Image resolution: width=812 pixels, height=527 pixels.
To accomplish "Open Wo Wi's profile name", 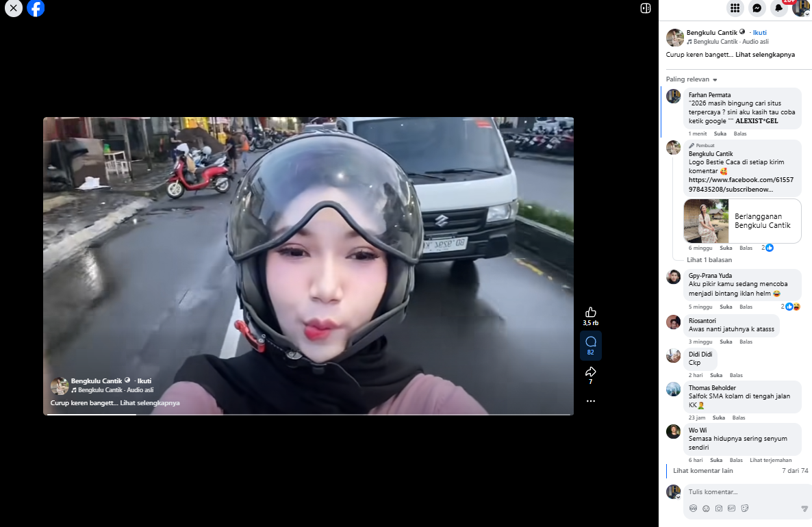I will (x=698, y=430).
